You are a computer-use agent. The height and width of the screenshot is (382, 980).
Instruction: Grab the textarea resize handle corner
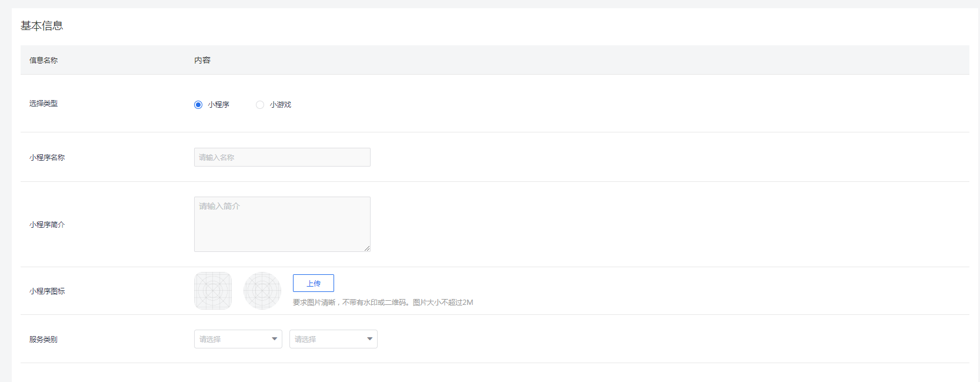pos(366,248)
